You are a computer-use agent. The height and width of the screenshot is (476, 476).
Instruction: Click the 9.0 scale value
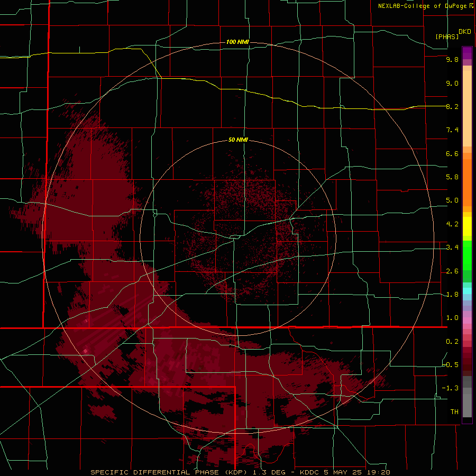452,83
